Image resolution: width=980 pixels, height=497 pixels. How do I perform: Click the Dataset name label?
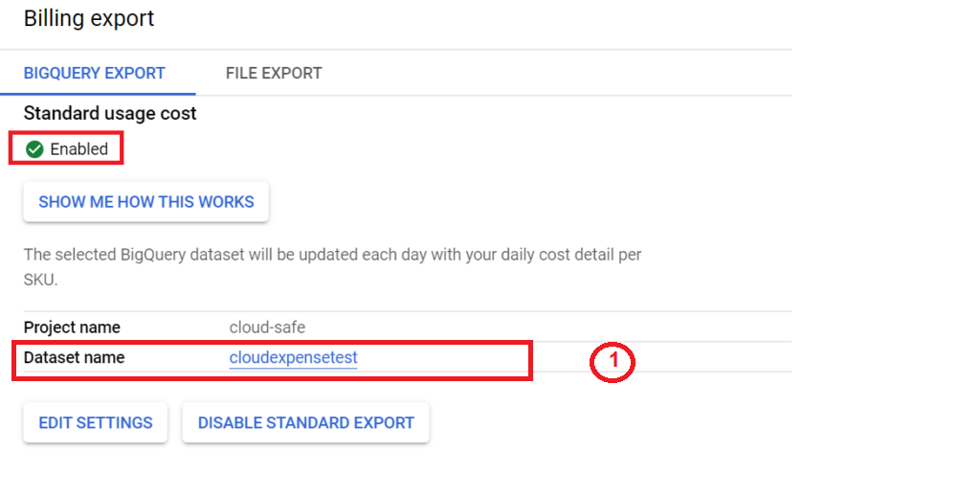tap(74, 357)
